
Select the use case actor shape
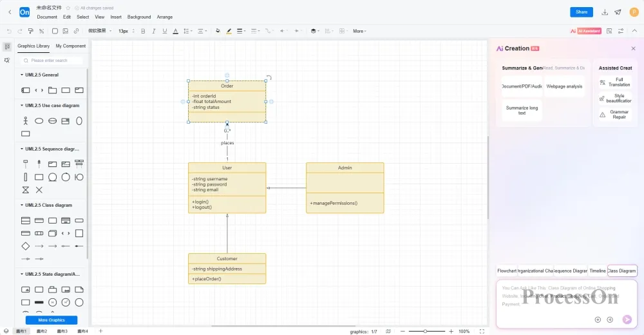click(x=26, y=120)
